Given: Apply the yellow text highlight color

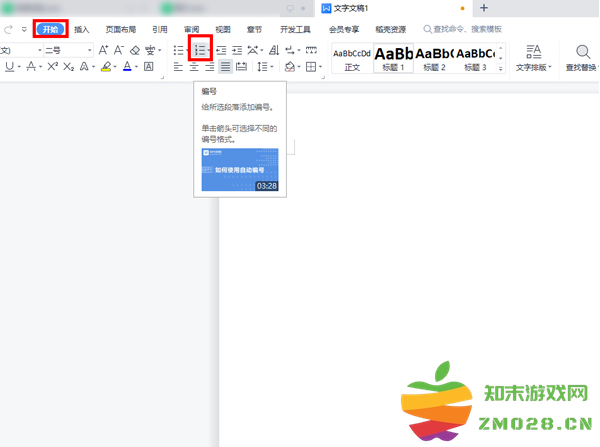Looking at the screenshot, I should [106, 67].
